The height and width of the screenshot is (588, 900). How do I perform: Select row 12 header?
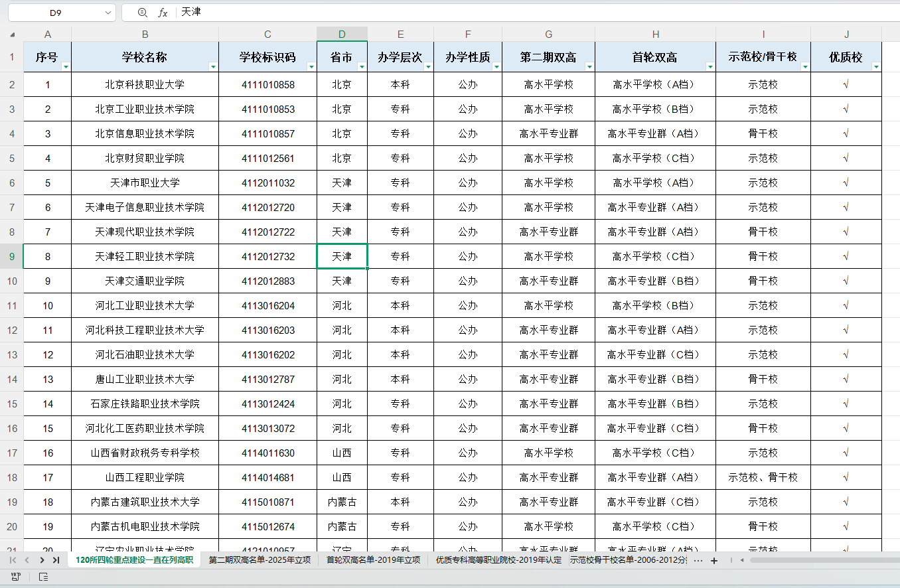click(x=12, y=330)
